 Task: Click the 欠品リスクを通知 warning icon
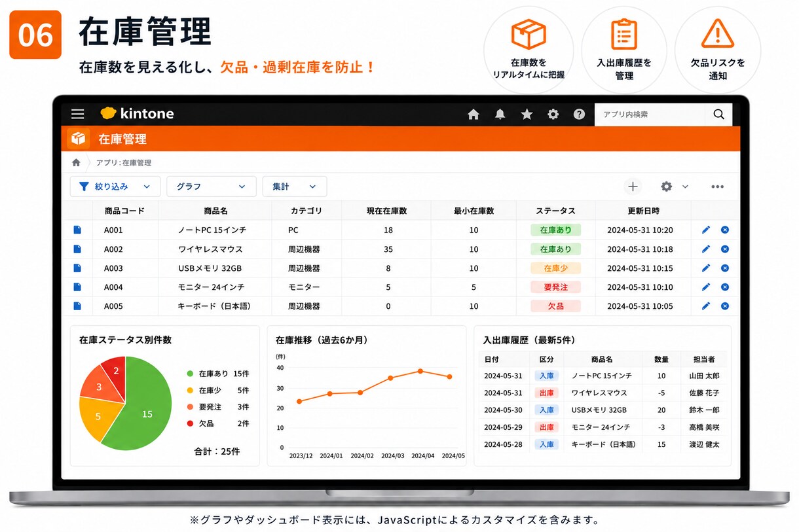pos(718,33)
